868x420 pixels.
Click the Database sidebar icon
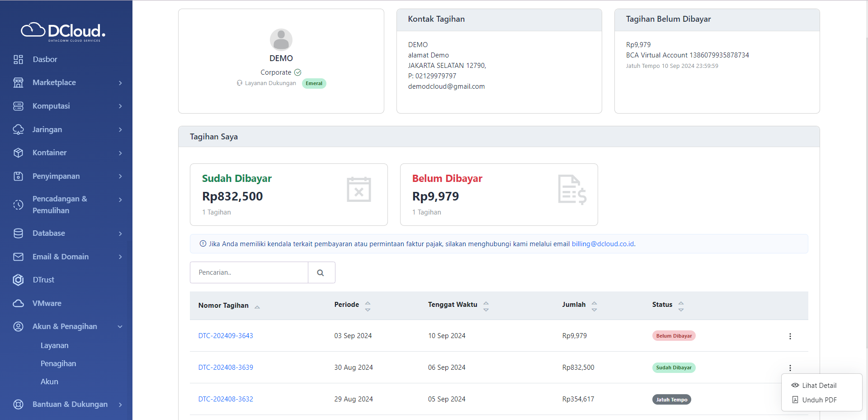click(x=18, y=233)
